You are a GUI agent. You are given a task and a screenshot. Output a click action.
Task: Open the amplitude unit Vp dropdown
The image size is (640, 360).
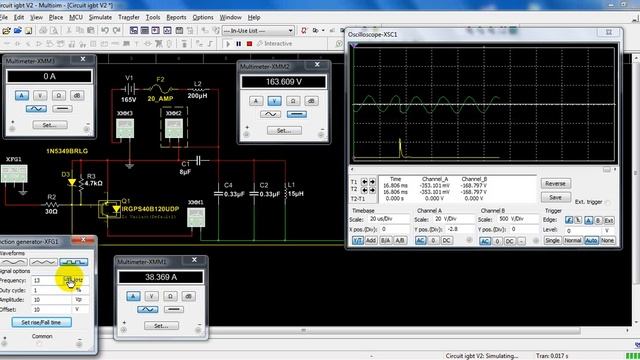80,300
